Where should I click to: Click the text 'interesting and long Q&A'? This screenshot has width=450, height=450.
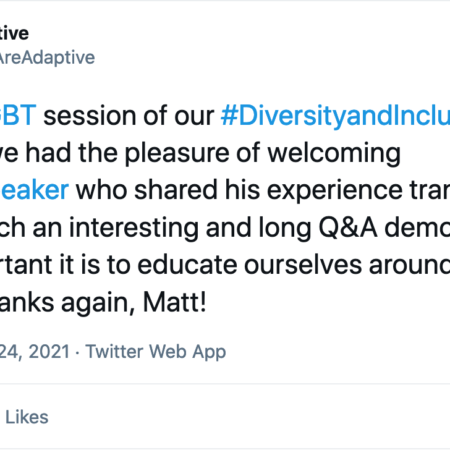click(223, 228)
